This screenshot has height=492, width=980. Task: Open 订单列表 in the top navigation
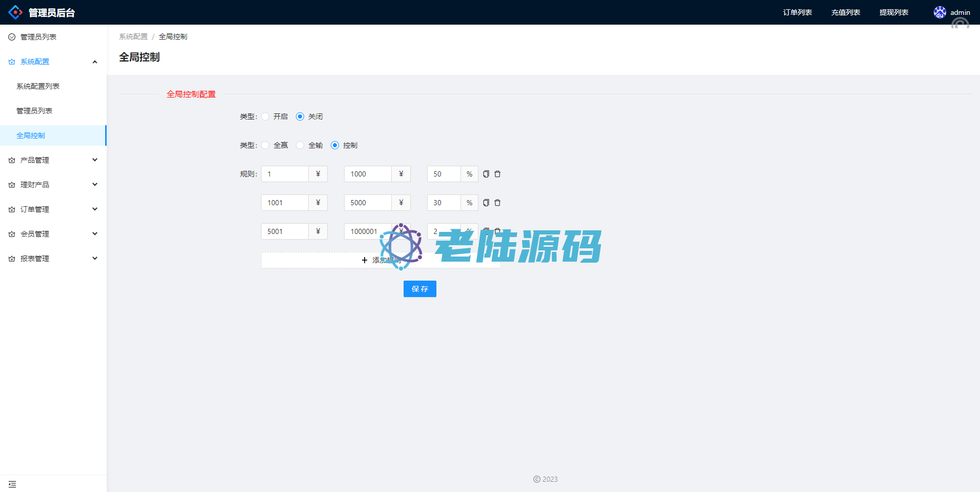coord(797,12)
